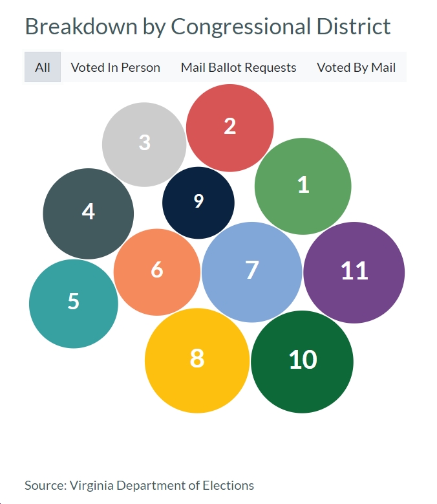
Task: Select the light gray district 3 bubble
Action: [x=144, y=144]
